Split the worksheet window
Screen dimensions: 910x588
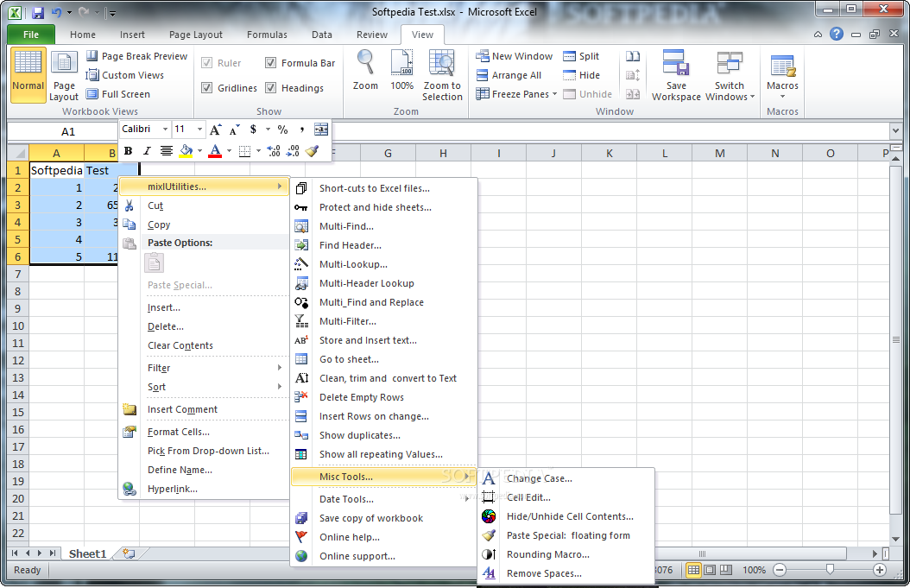[x=581, y=56]
